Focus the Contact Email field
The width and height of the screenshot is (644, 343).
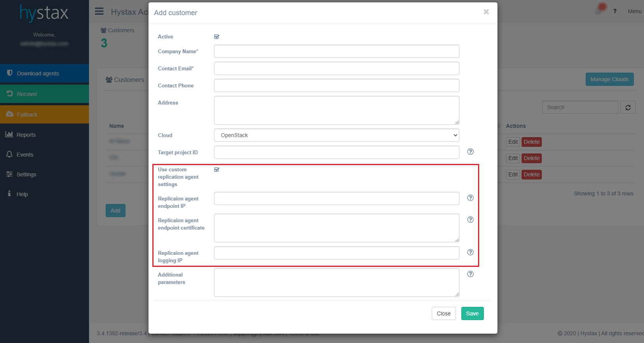(x=337, y=68)
